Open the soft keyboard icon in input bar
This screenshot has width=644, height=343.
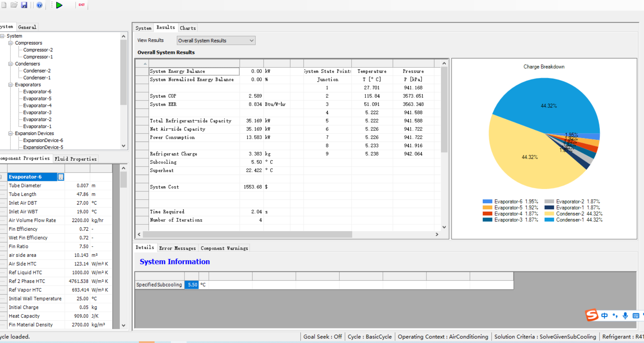[636, 316]
